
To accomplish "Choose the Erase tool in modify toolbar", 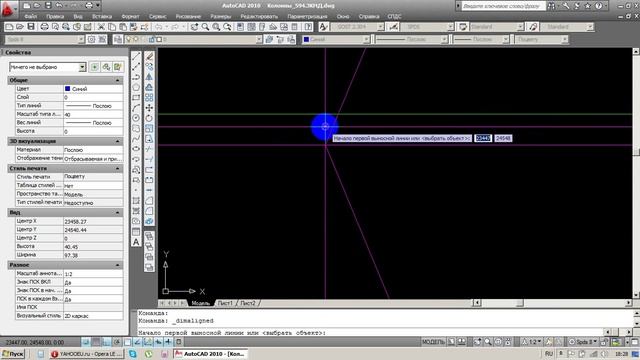I will pyautogui.click(x=149, y=56).
